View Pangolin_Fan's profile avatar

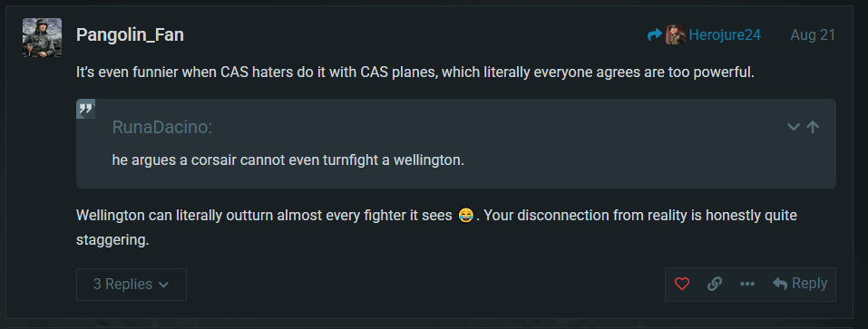(42, 37)
